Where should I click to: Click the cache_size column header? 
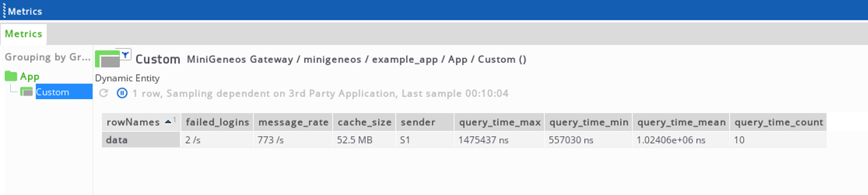click(x=364, y=122)
